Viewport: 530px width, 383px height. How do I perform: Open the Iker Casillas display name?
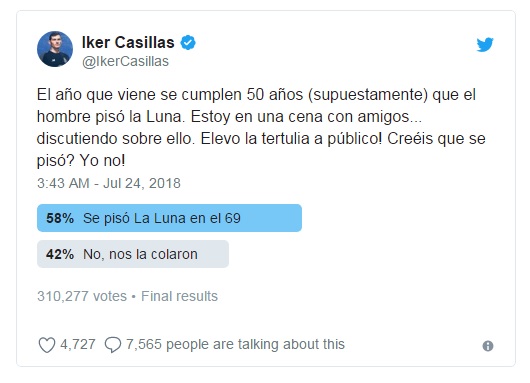click(128, 43)
